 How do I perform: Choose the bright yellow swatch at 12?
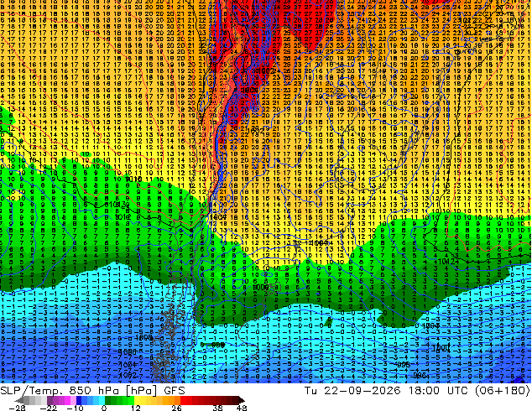pyautogui.click(x=137, y=400)
